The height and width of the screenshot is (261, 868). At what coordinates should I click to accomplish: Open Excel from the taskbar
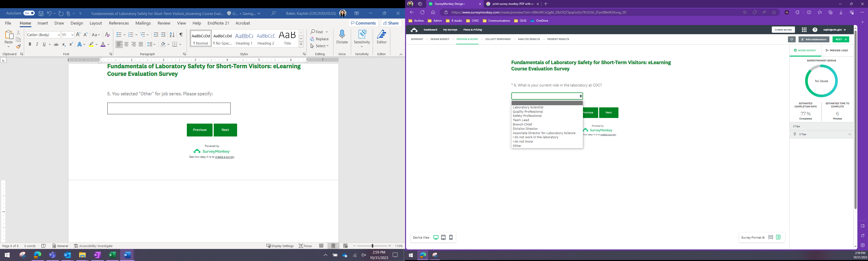click(x=112, y=255)
